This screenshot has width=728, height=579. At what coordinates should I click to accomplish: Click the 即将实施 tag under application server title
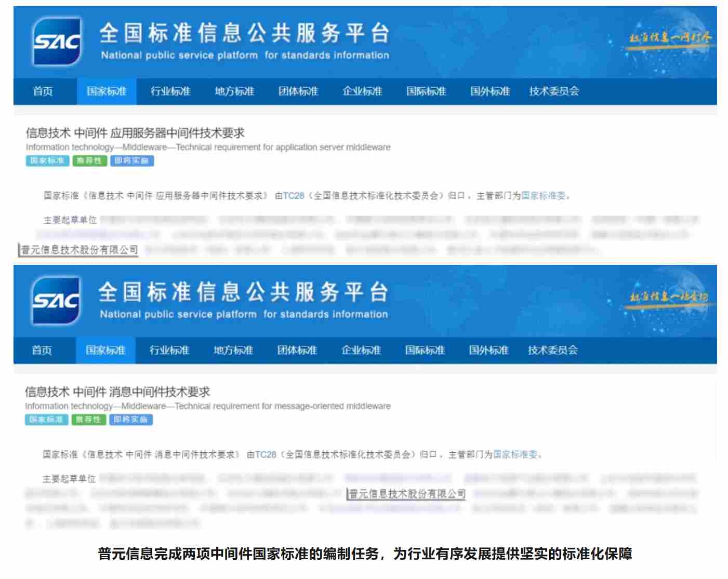click(131, 161)
